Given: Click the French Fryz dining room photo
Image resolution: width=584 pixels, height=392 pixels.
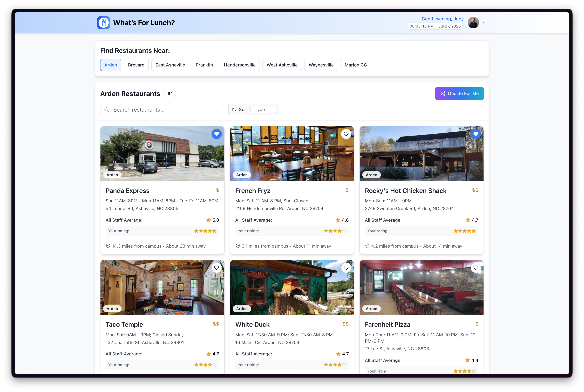Looking at the screenshot, I should (292, 153).
